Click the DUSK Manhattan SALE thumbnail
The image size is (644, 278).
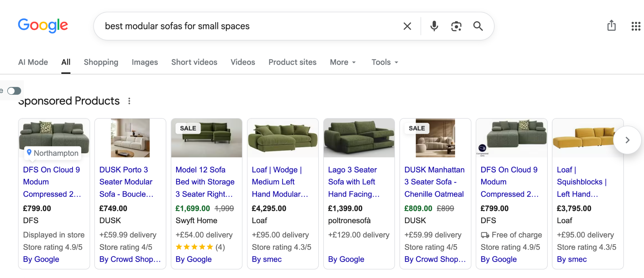coord(435,138)
